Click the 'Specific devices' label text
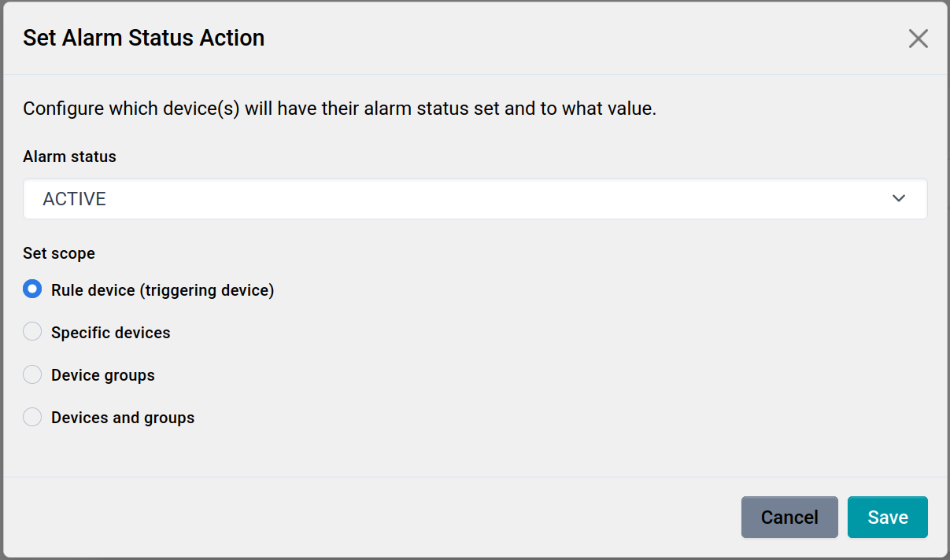Image resolution: width=950 pixels, height=560 pixels. click(111, 333)
